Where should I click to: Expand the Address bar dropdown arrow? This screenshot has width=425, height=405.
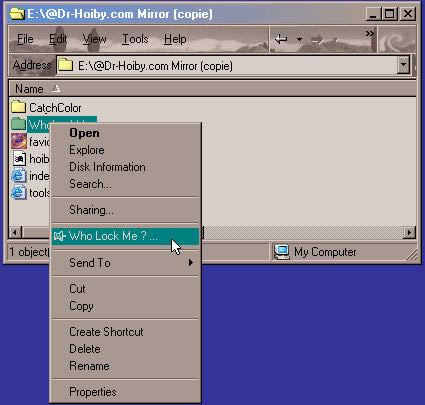pyautogui.click(x=403, y=65)
